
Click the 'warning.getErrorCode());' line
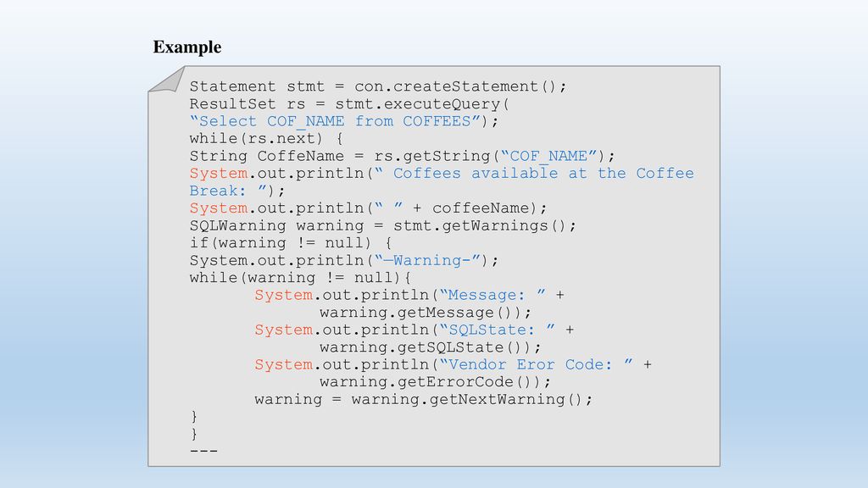pyautogui.click(x=435, y=382)
